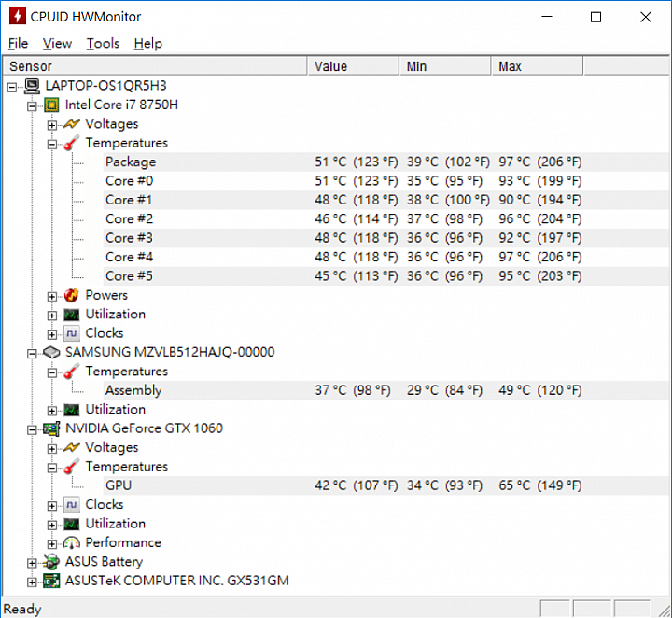The image size is (672, 618).
Task: Click the gauge icon next to Performance
Action: coord(71,543)
